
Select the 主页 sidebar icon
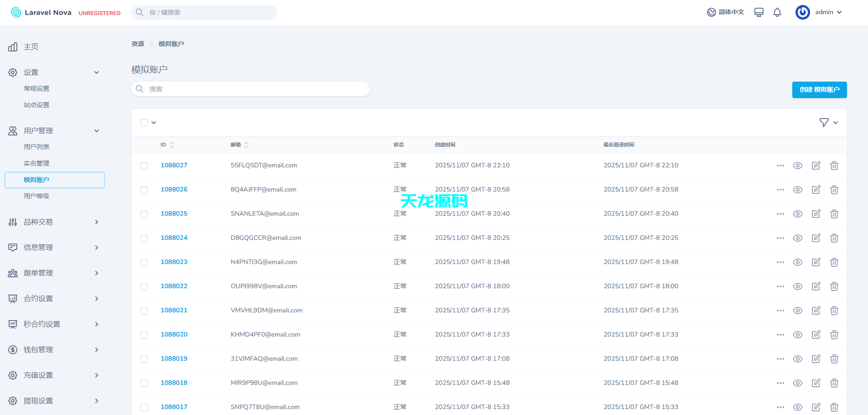12,47
